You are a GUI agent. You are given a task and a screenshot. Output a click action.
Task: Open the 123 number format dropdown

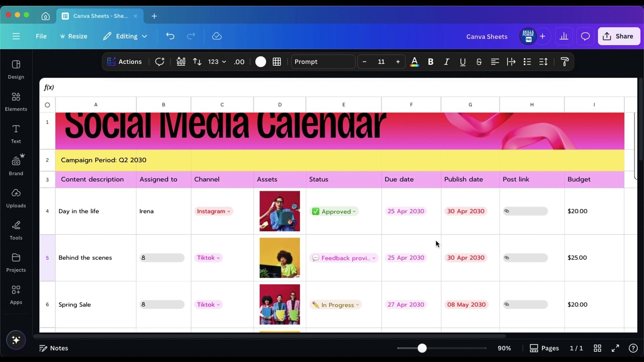point(216,62)
